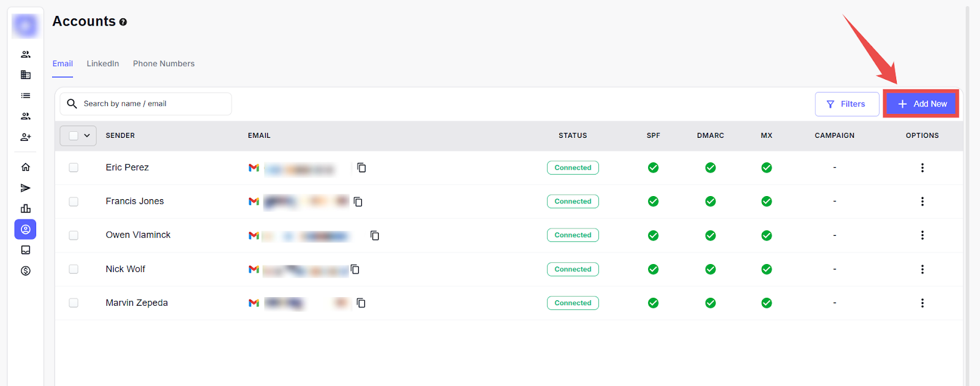Open the add person icon in sidebar
Screen dimensions: 980x386
(26, 137)
